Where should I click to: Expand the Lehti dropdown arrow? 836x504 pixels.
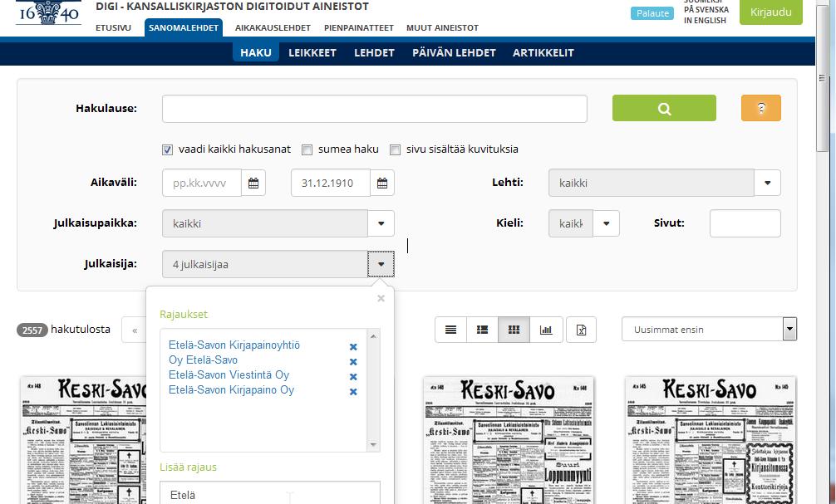coord(767,183)
